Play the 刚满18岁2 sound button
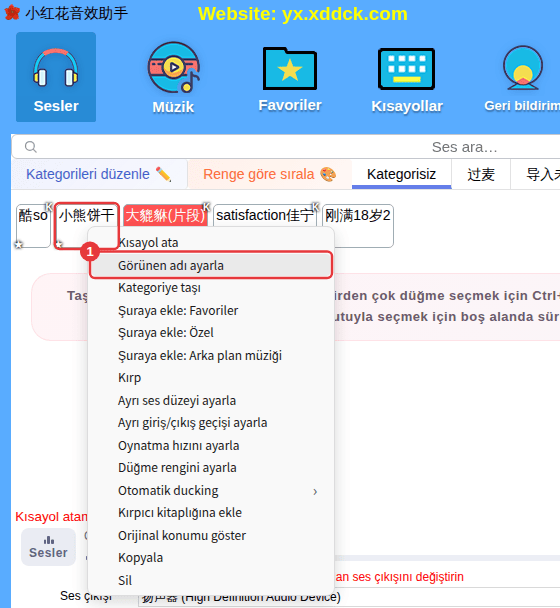The image size is (560, 608). coord(358,226)
